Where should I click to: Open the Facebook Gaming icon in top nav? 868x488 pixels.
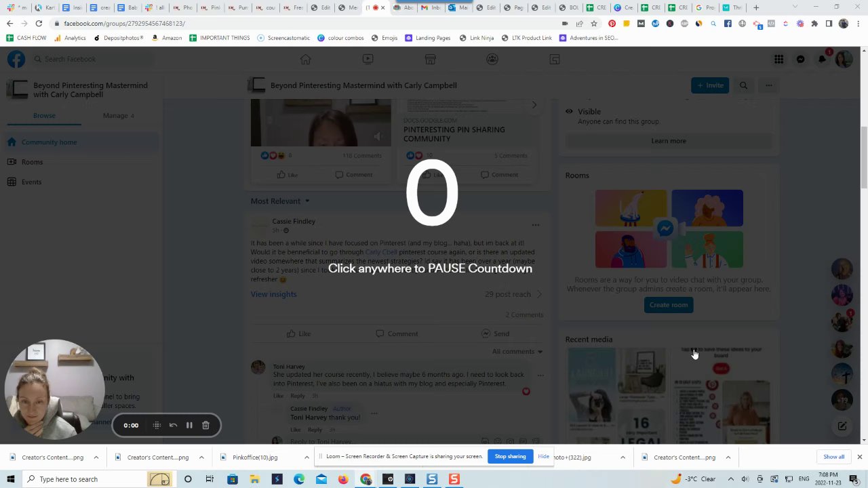click(555, 60)
